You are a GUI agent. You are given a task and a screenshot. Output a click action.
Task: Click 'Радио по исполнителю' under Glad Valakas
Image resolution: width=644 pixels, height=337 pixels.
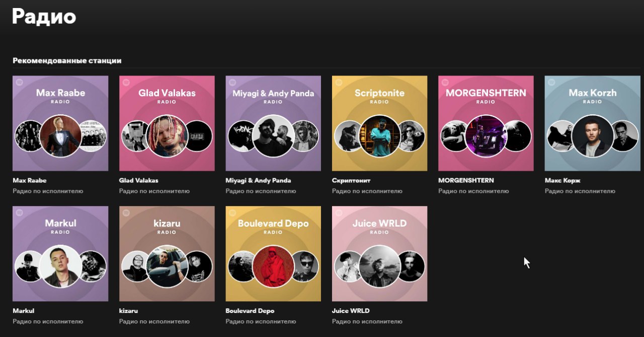[154, 191]
